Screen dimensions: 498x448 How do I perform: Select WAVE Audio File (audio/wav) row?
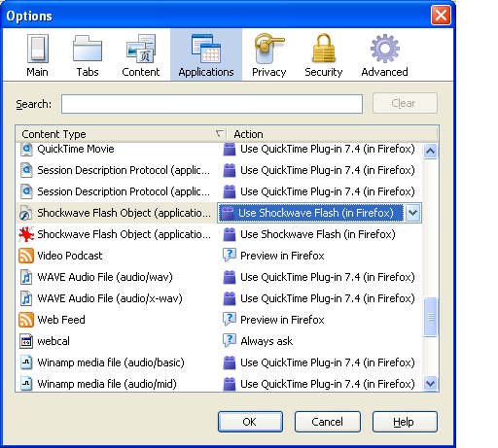tap(105, 277)
